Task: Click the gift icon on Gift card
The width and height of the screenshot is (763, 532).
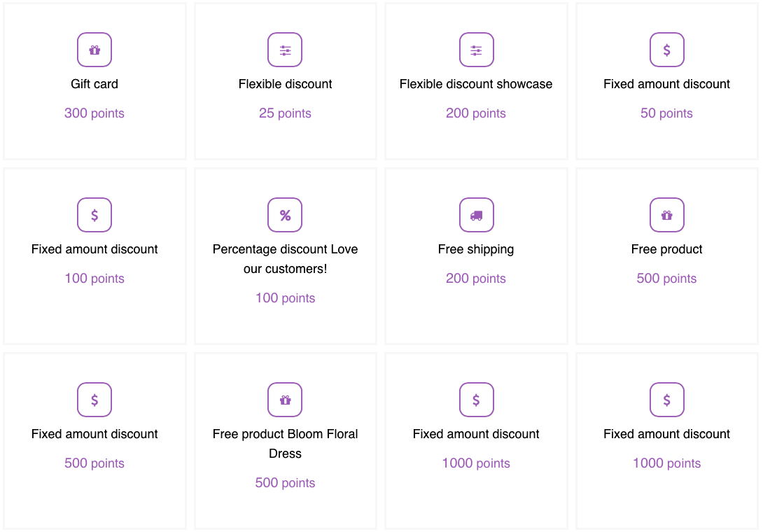Action: click(x=94, y=50)
